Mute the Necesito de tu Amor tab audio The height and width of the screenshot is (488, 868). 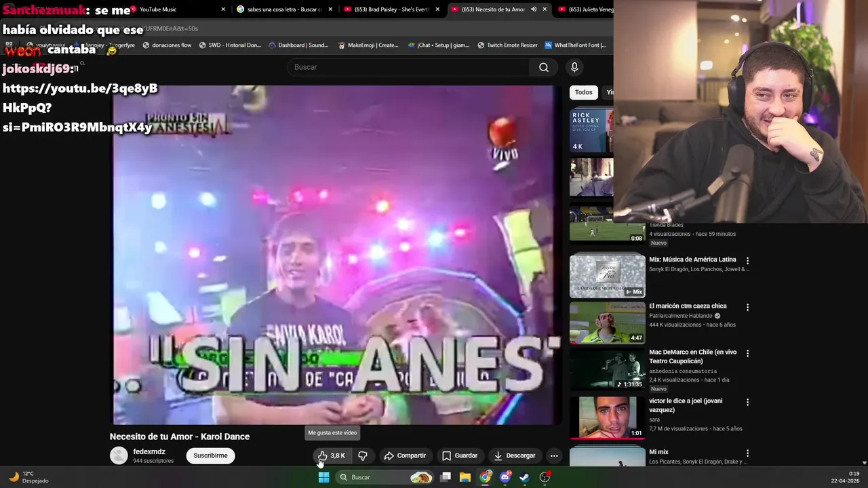coord(534,9)
